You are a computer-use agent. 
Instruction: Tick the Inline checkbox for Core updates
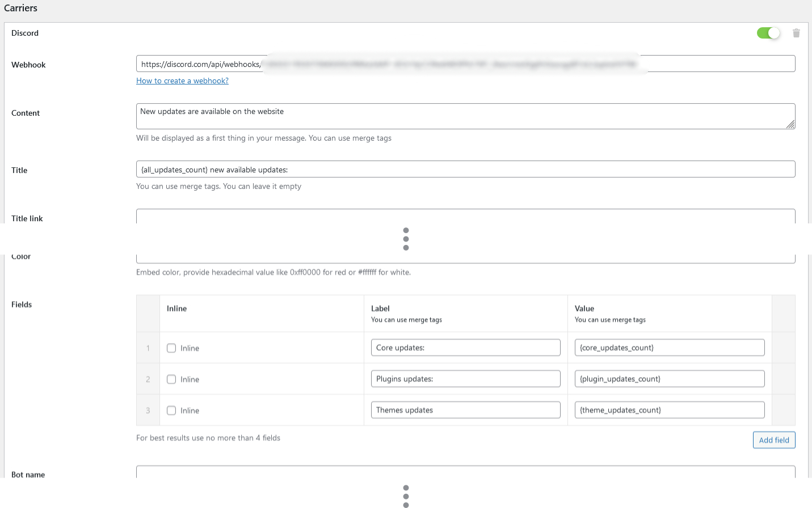(171, 348)
